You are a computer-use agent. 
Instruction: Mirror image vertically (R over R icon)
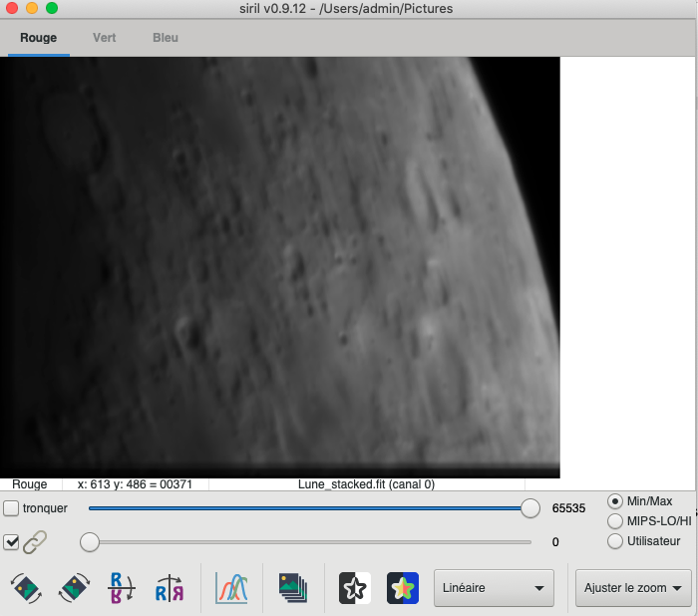[x=121, y=588]
